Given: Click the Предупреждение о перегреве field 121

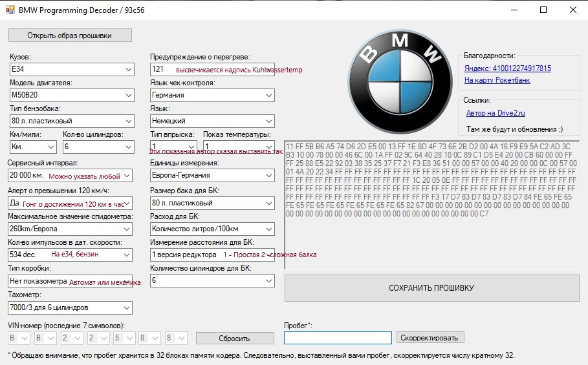Looking at the screenshot, I should [212, 69].
